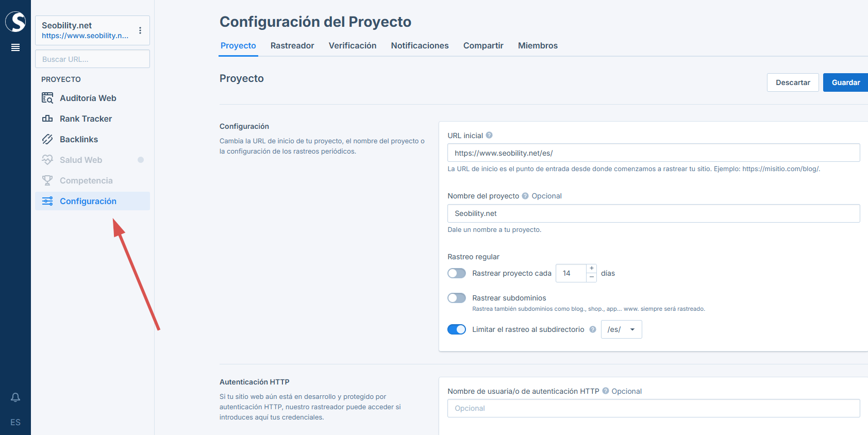The width and height of the screenshot is (868, 435).
Task: Increase crawl interval days with plus
Action: [592, 269]
